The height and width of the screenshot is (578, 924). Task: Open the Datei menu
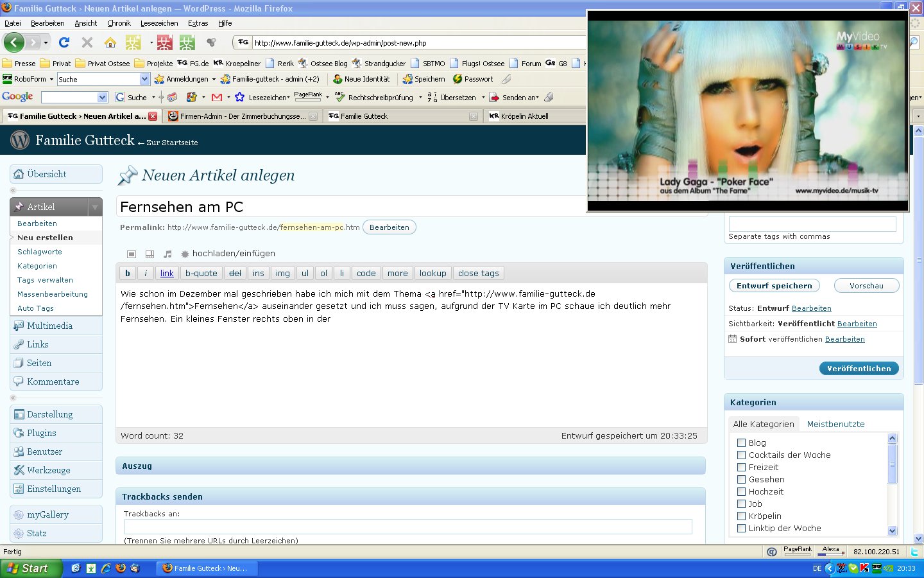13,23
